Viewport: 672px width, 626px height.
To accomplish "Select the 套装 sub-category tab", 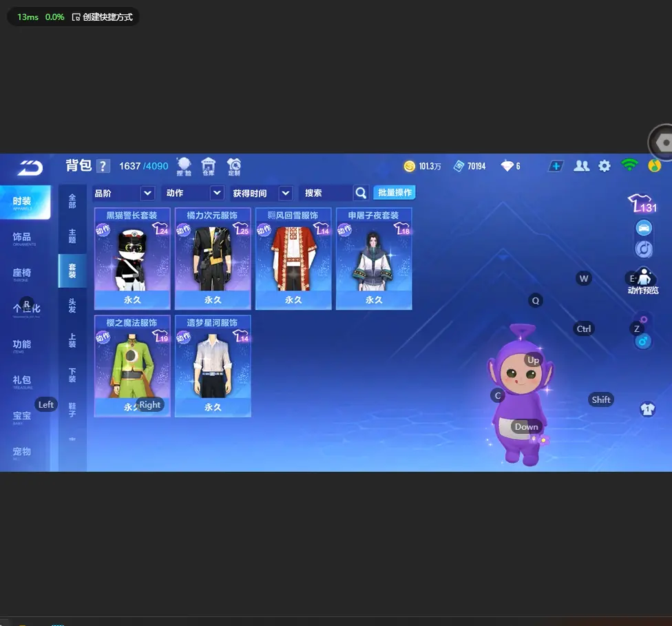I will pos(72,271).
